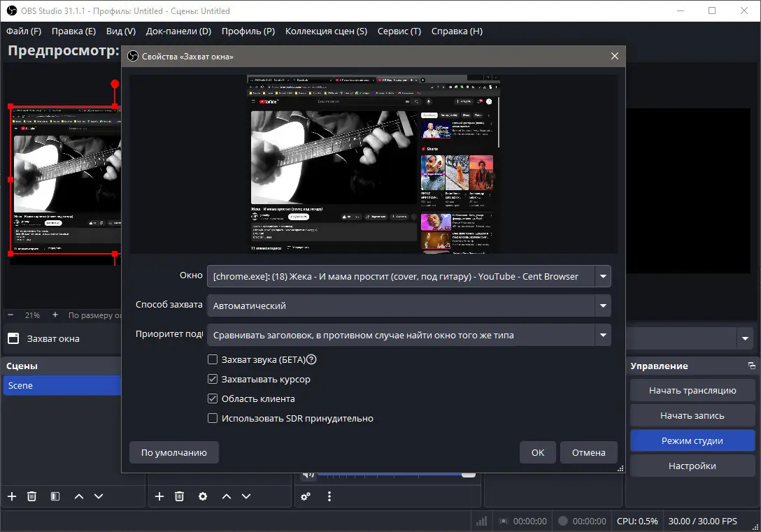The width and height of the screenshot is (761, 532).
Task: Click help icon next to Захват звука (БЕТА)
Action: pyautogui.click(x=311, y=359)
